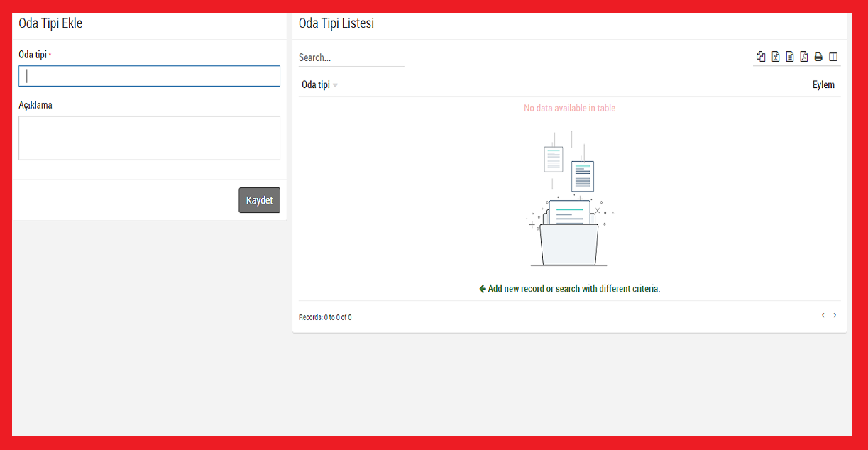Click the Oda Tipi Listesi heading

pos(336,23)
